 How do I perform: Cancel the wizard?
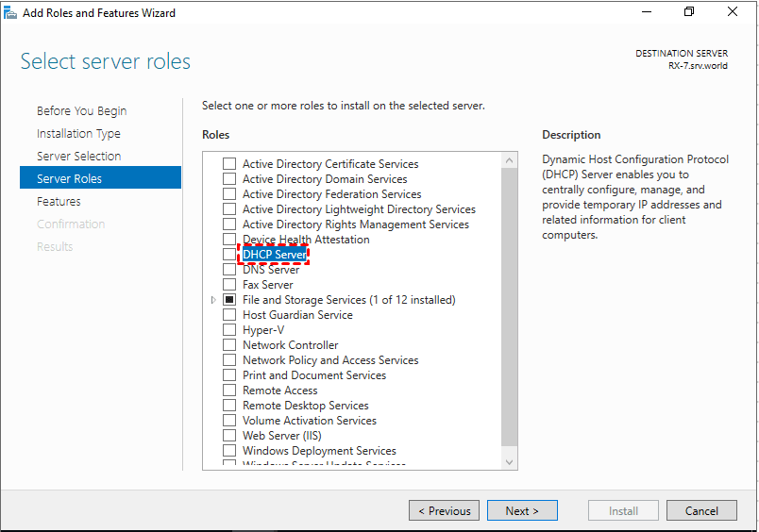click(x=701, y=511)
